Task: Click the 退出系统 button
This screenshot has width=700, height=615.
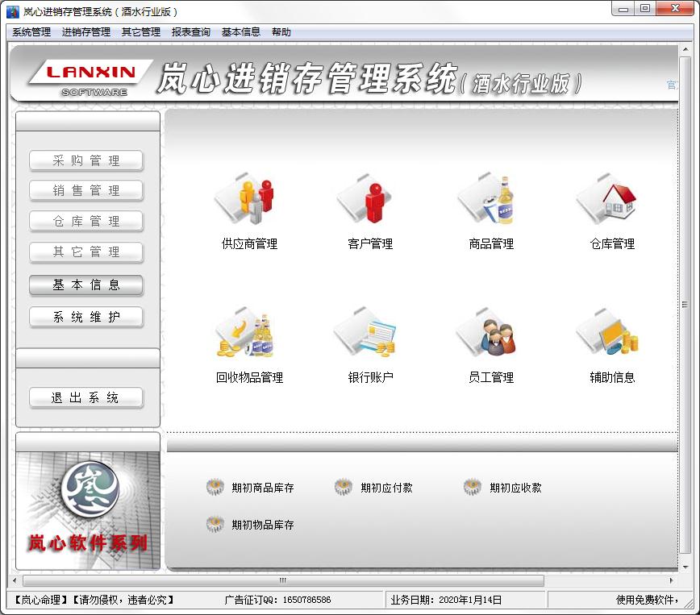Action: click(x=86, y=397)
